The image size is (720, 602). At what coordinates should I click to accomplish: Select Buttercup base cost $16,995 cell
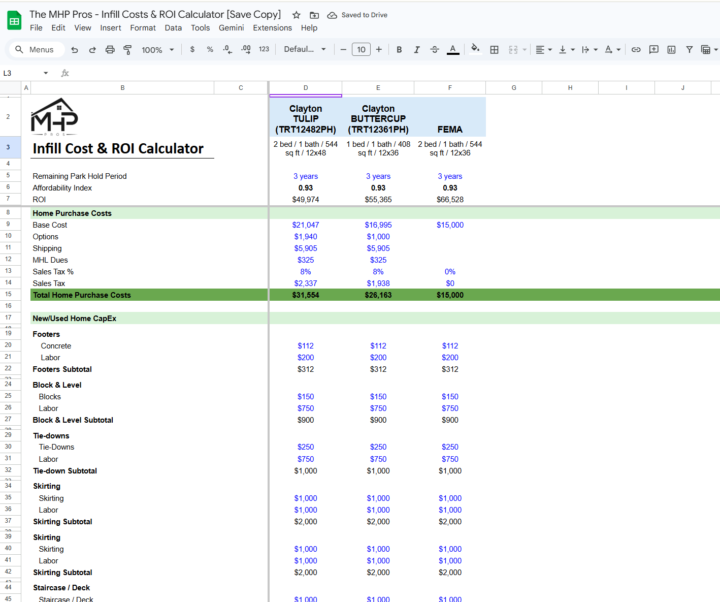[x=378, y=225]
